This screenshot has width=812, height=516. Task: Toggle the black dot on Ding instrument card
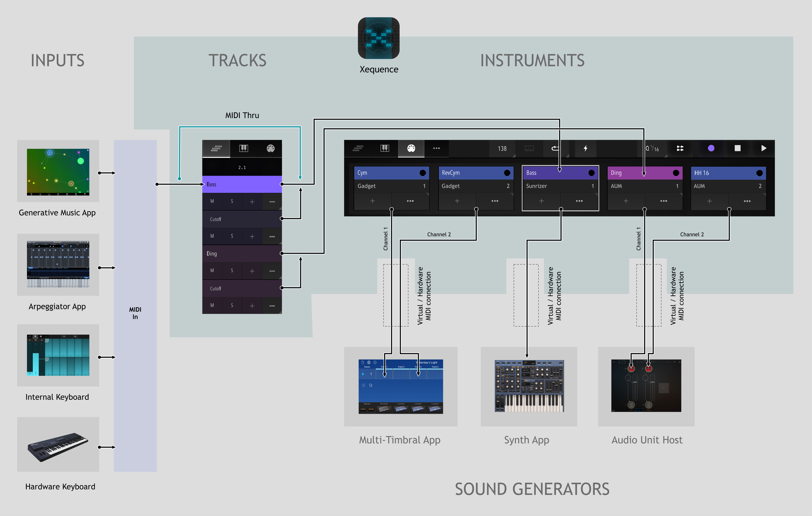point(676,173)
